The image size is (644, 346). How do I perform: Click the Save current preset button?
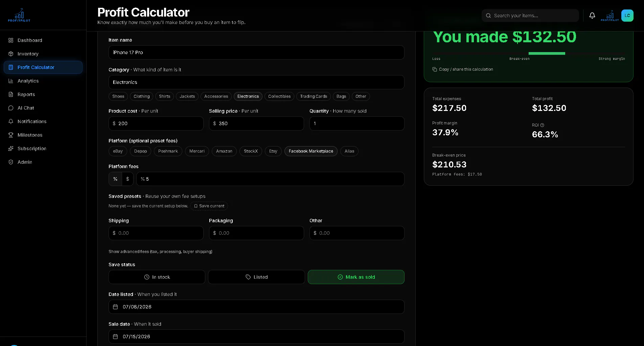coord(209,206)
